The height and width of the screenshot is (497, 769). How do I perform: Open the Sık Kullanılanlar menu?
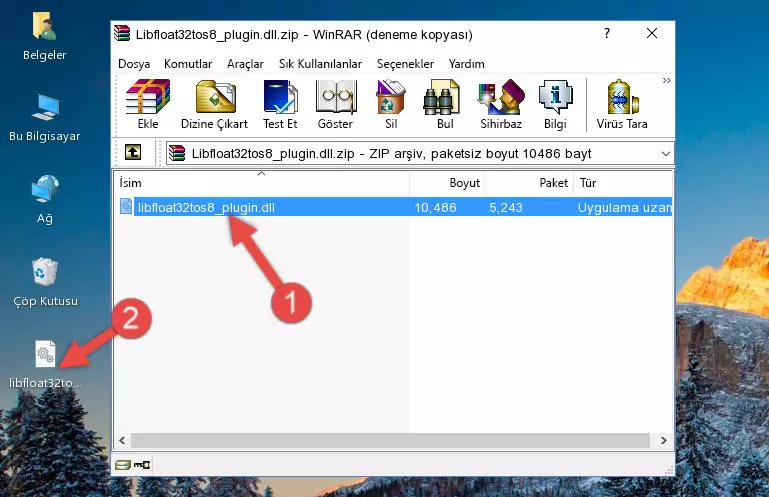tap(320, 64)
